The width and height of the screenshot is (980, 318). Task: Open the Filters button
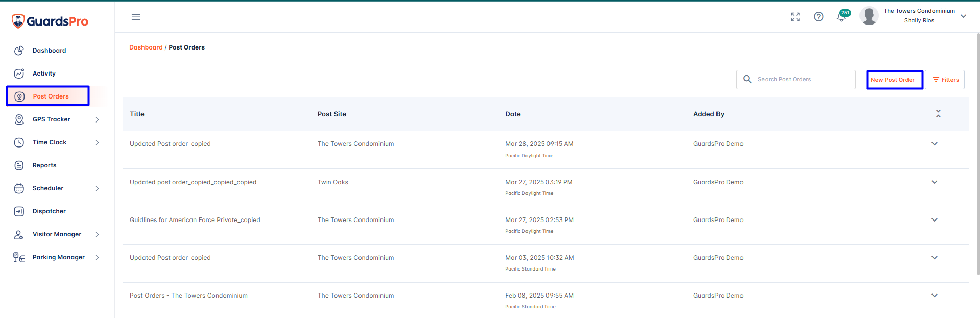[x=945, y=80]
